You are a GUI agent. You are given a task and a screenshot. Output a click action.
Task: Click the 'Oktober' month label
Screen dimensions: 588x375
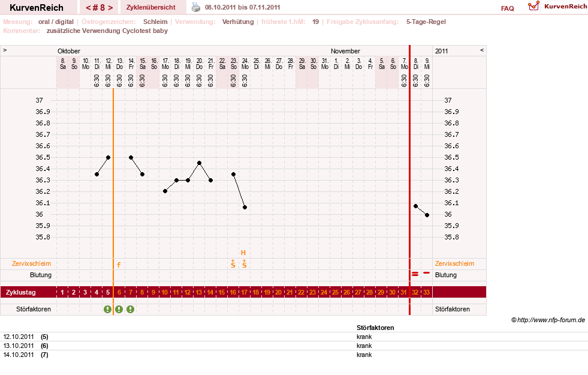pos(68,51)
